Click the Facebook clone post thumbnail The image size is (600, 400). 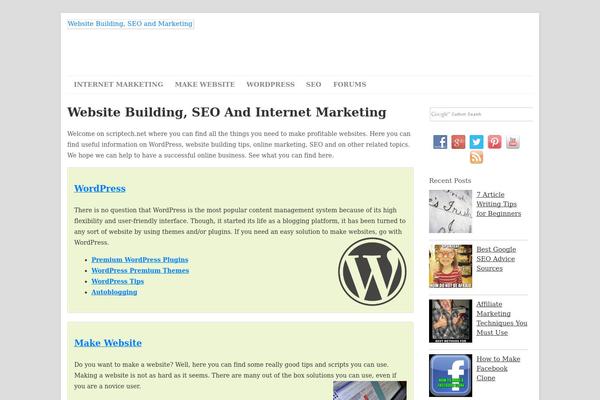point(450,376)
